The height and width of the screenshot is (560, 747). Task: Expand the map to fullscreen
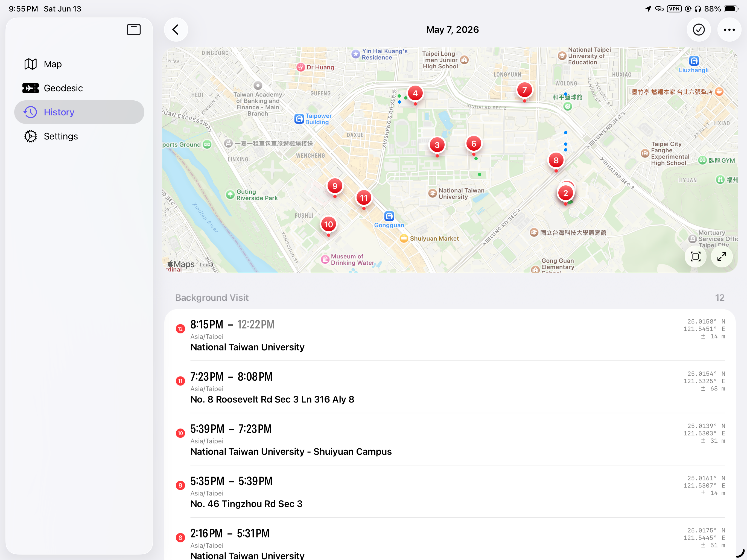(x=722, y=257)
